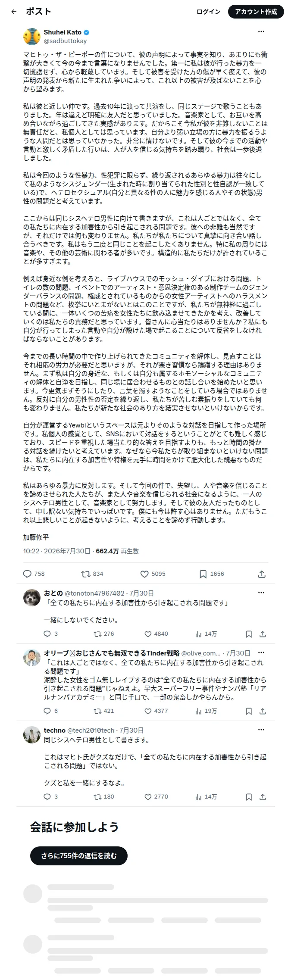Open reply icon with 758 replies
This screenshot has height=980, width=291.
(x=34, y=574)
